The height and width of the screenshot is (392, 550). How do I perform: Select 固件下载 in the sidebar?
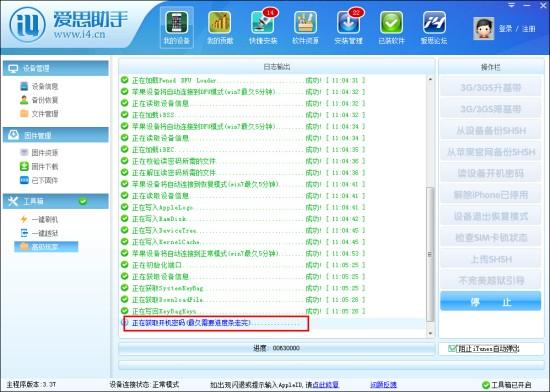click(39, 167)
